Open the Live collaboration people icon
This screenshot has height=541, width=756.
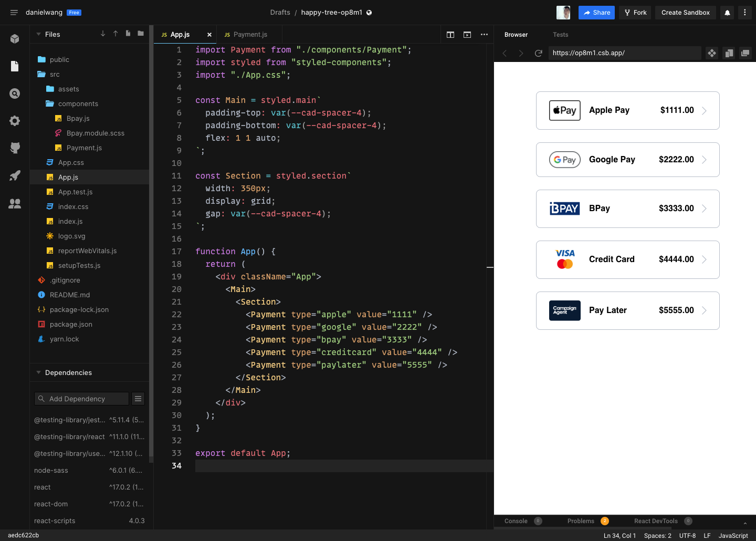point(15,203)
